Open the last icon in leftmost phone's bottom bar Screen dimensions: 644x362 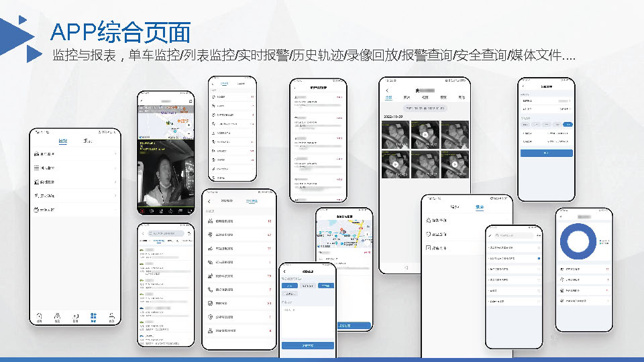point(111,316)
